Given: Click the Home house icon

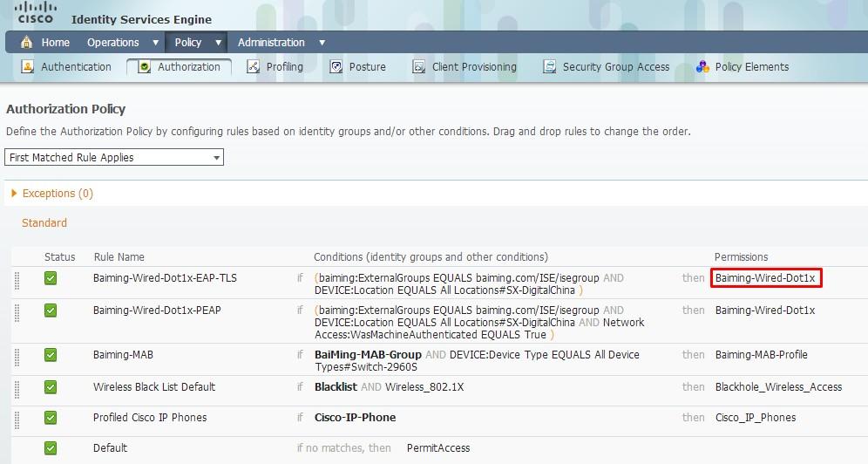Looking at the screenshot, I should (26, 42).
